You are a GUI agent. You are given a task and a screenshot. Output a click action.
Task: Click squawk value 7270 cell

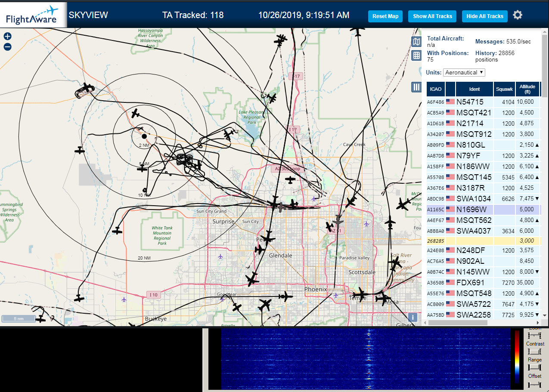coord(504,283)
